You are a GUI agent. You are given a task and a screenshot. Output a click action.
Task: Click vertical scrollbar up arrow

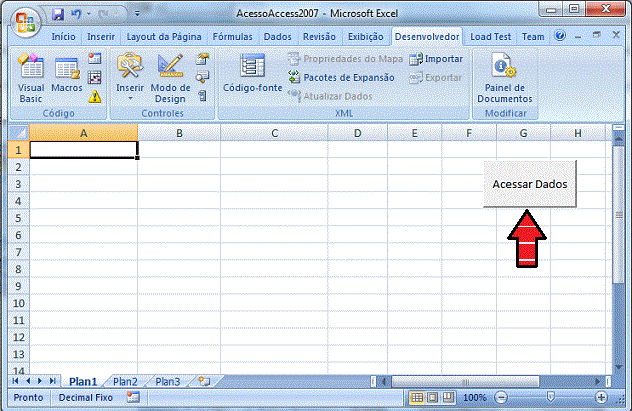pos(618,139)
